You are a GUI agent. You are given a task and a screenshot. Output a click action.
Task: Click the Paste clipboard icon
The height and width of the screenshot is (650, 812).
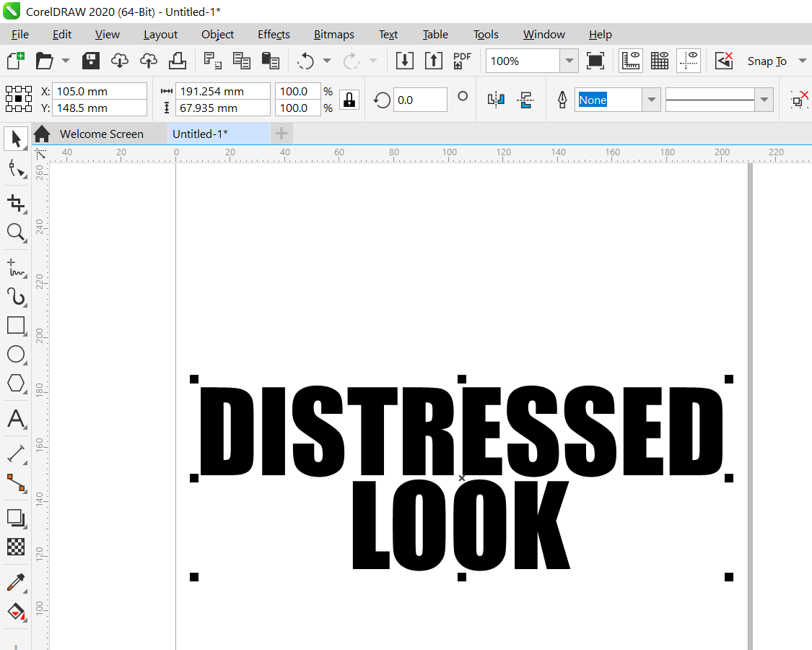(x=271, y=61)
